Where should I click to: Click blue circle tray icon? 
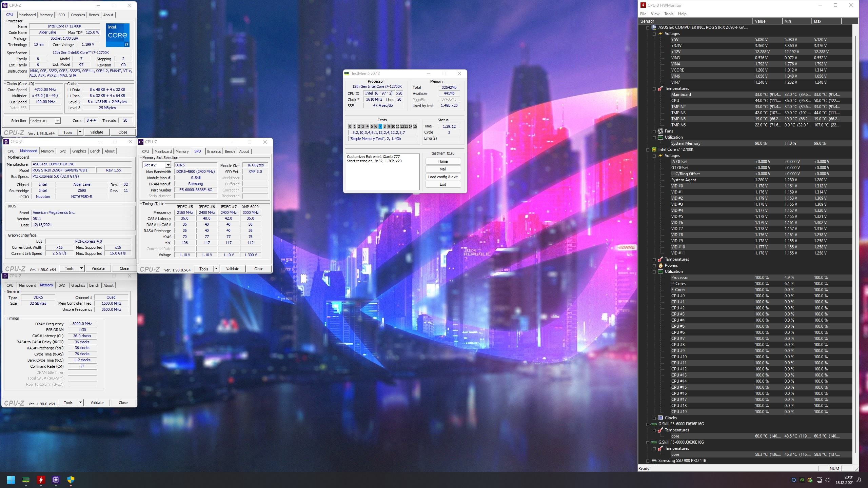[793, 480]
